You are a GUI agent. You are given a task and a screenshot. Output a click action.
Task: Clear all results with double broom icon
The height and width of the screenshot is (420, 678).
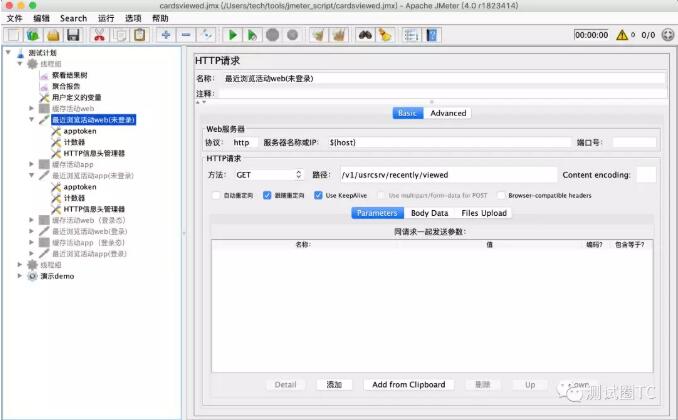point(339,35)
